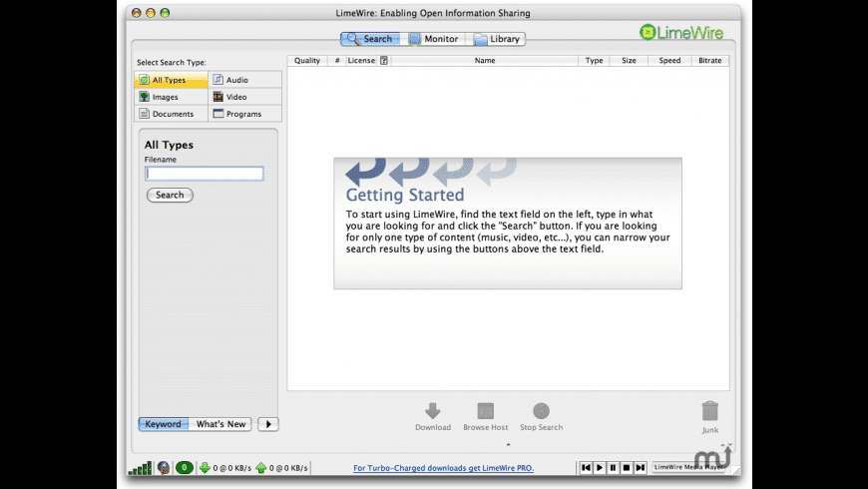The image size is (868, 489).
Task: Click the previous track button
Action: pyautogui.click(x=586, y=468)
